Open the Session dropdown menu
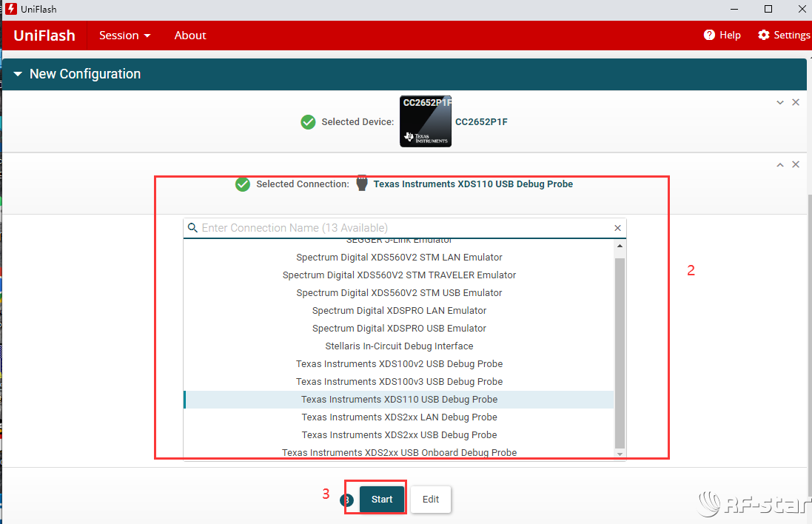Viewport: 812px width, 524px height. pos(124,36)
